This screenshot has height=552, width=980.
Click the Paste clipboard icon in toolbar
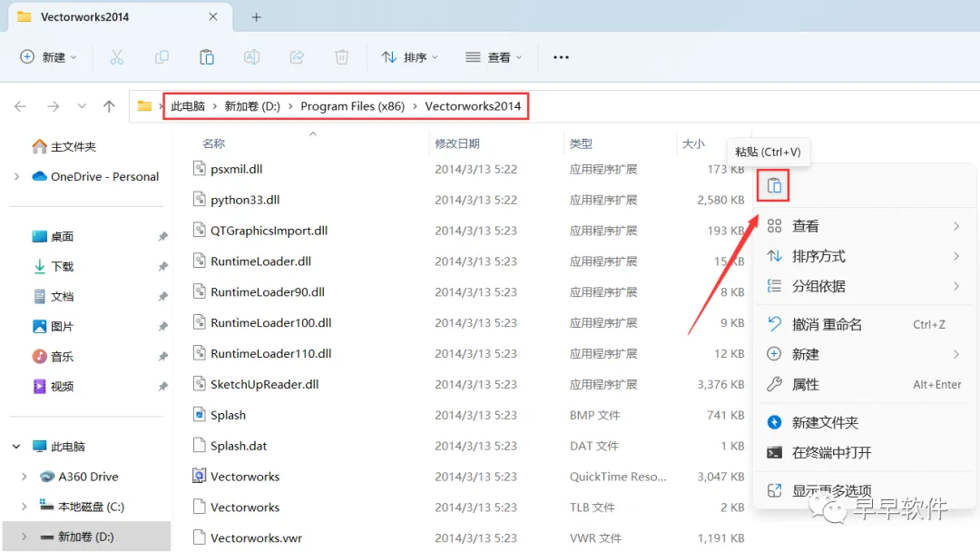coord(207,57)
